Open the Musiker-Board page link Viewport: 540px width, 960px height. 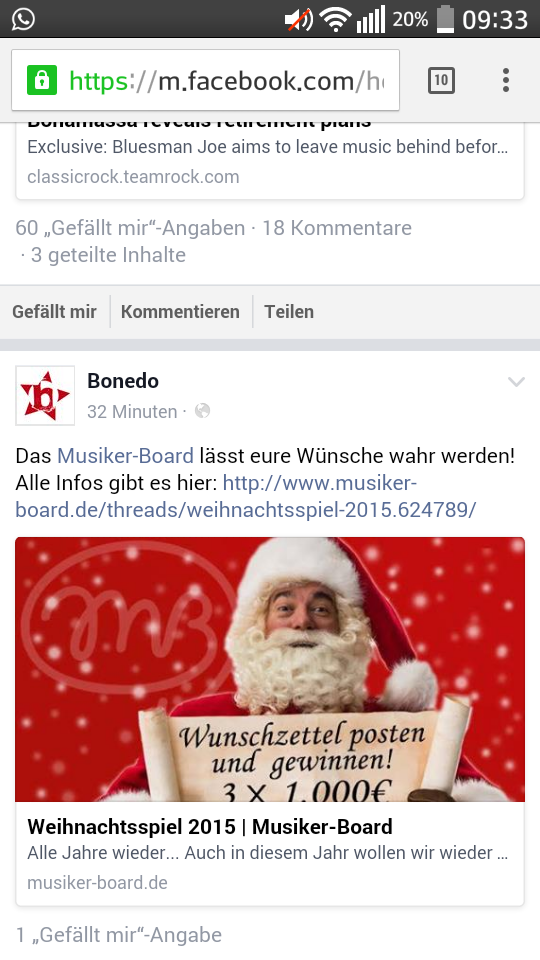coord(126,456)
